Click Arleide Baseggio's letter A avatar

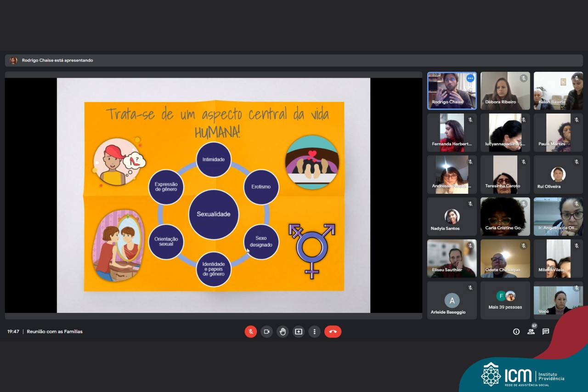click(x=452, y=301)
